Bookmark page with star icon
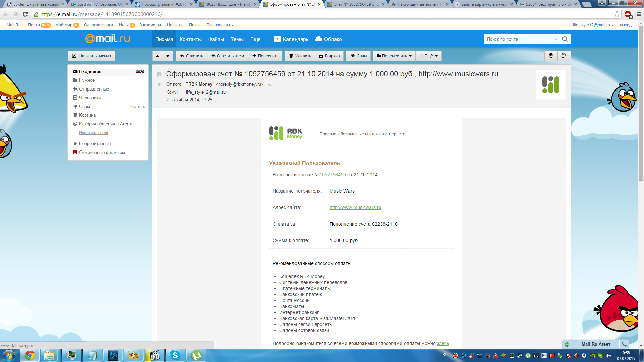Image resolution: width=644 pixels, height=362 pixels. coord(617,14)
